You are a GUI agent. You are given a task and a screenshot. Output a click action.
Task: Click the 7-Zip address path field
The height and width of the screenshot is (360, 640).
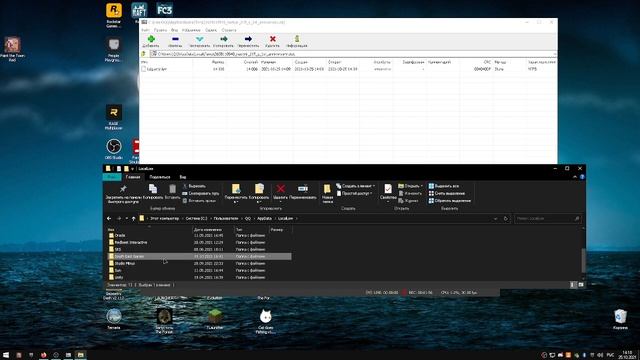tap(353, 54)
